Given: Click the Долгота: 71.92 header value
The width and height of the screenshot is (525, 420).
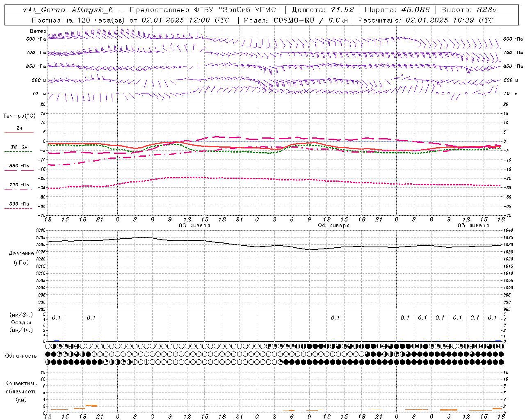Looking at the screenshot, I should click(x=323, y=10).
